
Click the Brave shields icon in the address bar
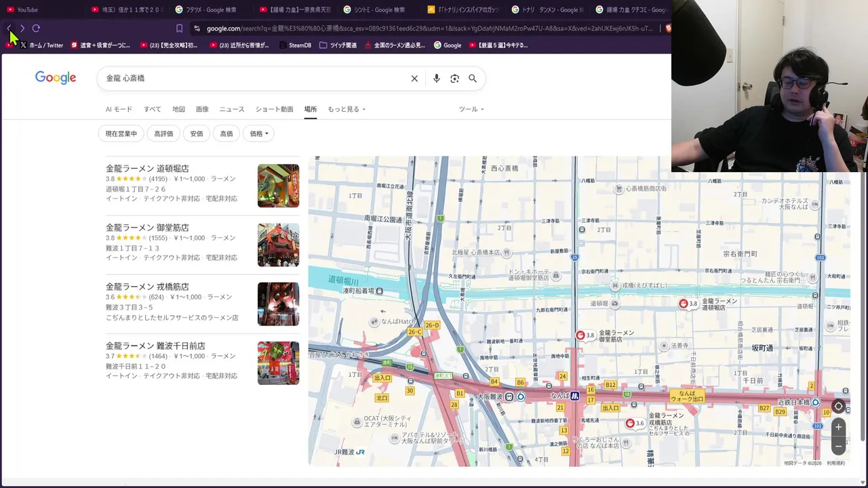coord(668,28)
